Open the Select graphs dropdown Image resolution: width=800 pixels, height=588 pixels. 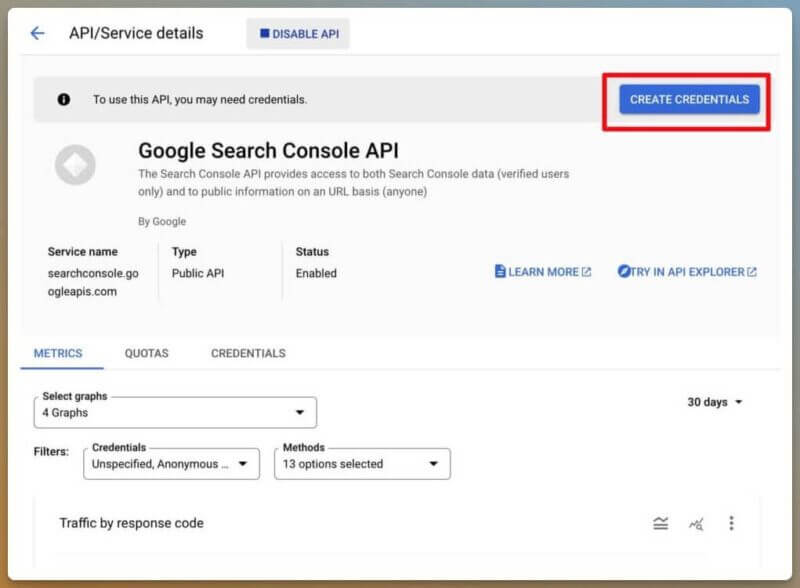point(175,412)
